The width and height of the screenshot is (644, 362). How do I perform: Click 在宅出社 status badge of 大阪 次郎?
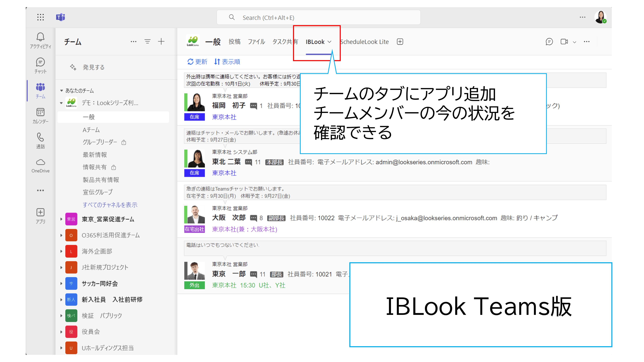(194, 229)
